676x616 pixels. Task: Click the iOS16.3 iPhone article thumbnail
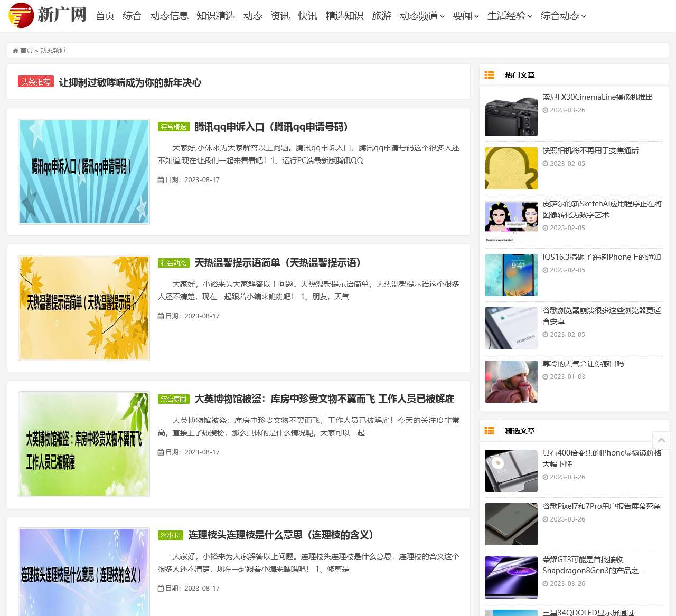[x=511, y=275]
